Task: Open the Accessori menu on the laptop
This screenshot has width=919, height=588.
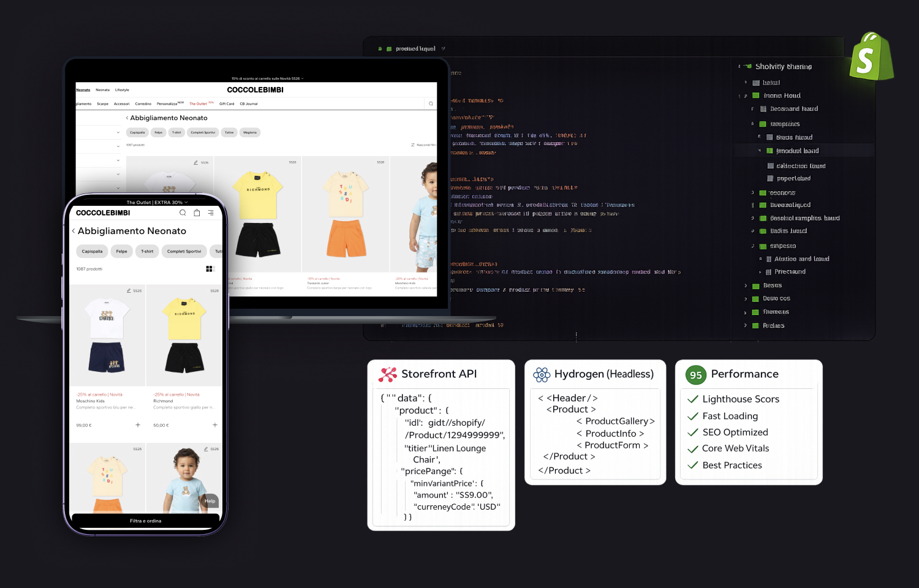Action: coord(122,104)
